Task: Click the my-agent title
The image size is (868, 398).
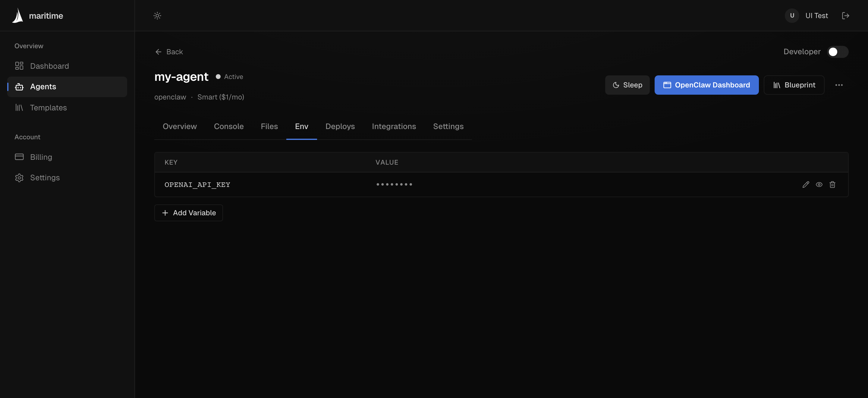Action: 181,77
